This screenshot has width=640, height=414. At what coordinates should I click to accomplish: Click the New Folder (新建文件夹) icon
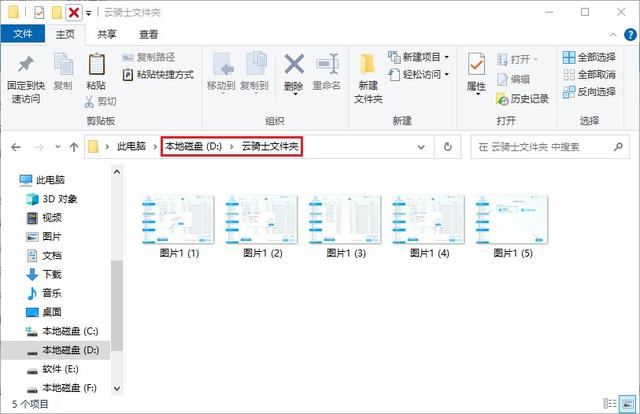[368, 65]
